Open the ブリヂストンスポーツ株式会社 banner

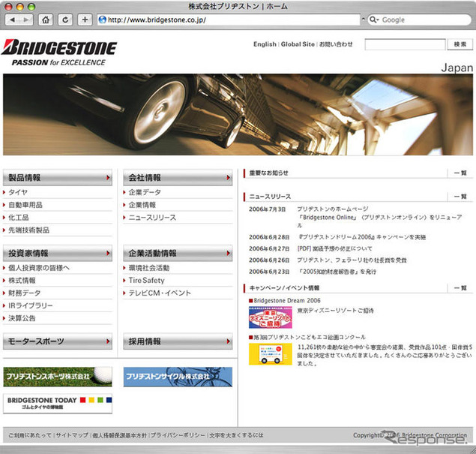58,377
